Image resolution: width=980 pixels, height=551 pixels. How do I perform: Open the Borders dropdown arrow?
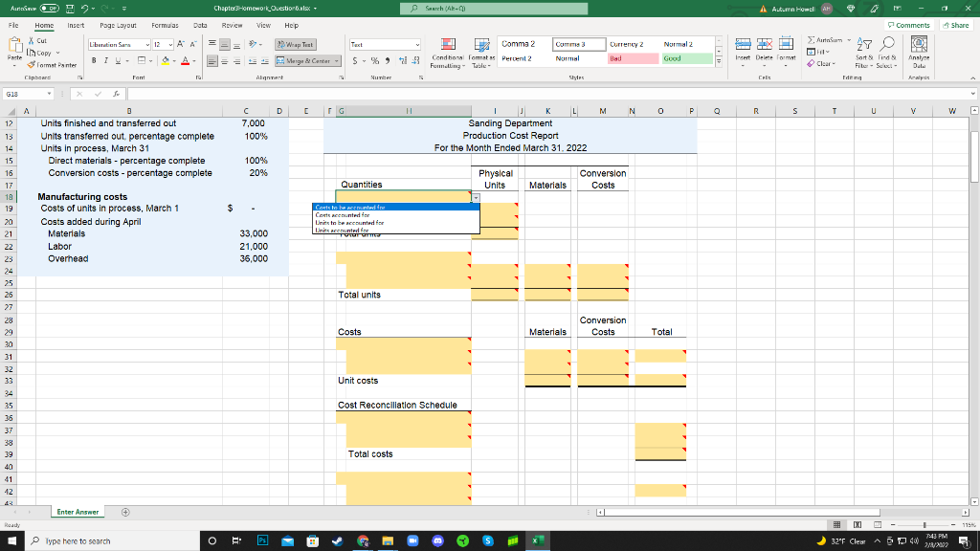point(150,60)
